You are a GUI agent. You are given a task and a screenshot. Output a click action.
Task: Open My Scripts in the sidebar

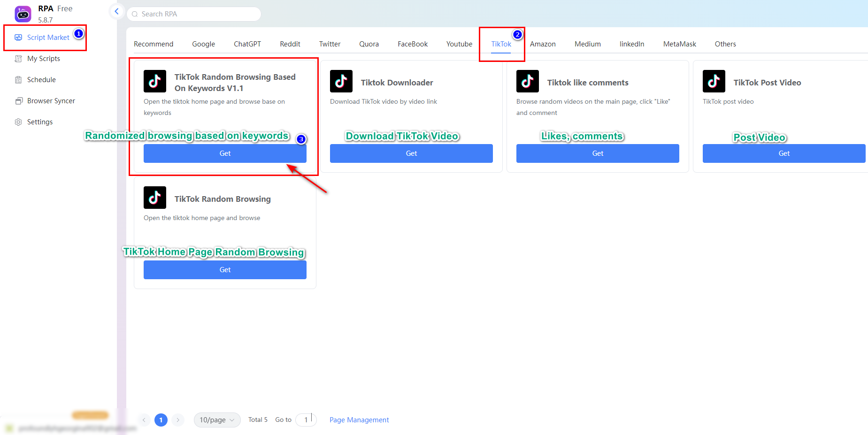coord(44,59)
